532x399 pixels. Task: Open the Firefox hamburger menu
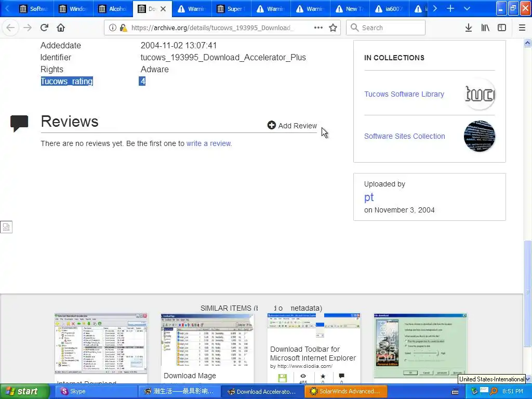pyautogui.click(x=522, y=28)
